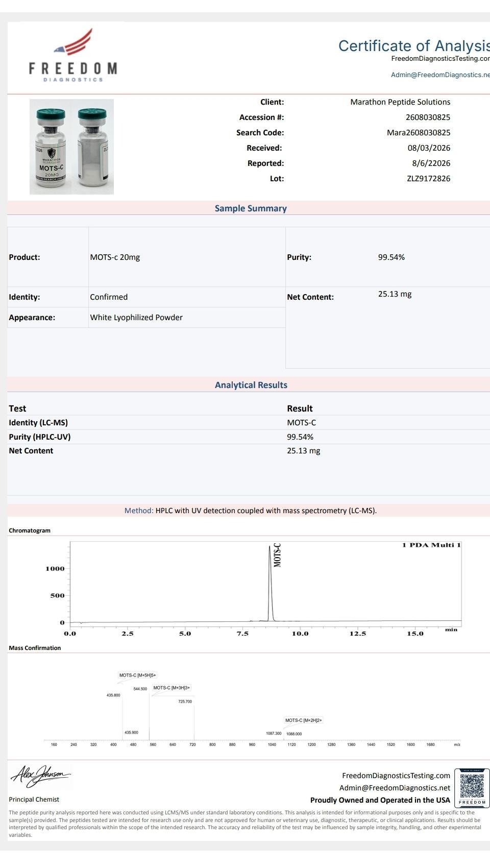Select the "25.13 mg" result under Analytical Results

[x=304, y=451]
